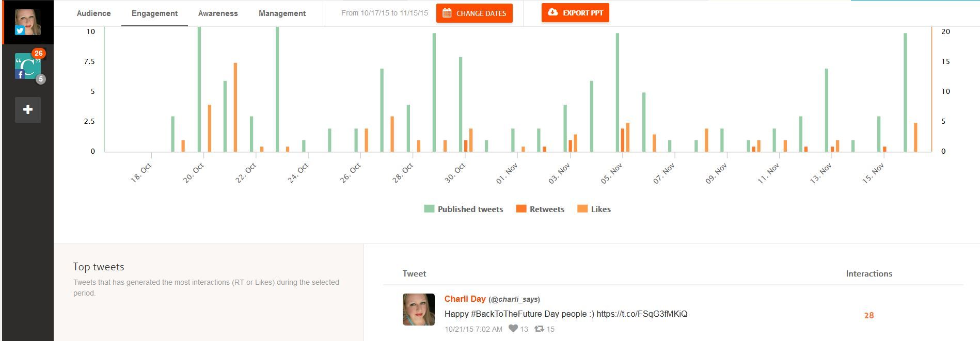This screenshot has height=341, width=980.
Task: Open the Management tab
Action: click(282, 13)
